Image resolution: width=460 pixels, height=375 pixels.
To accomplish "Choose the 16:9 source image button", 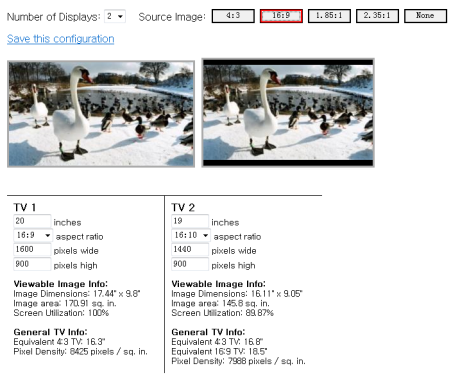I will tap(281, 16).
